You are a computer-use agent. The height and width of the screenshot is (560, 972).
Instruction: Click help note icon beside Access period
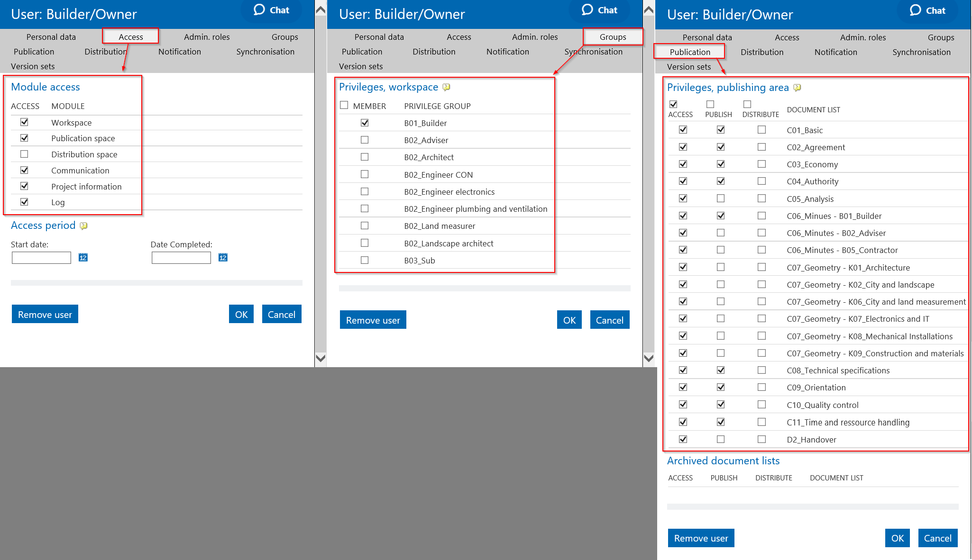[x=83, y=226]
